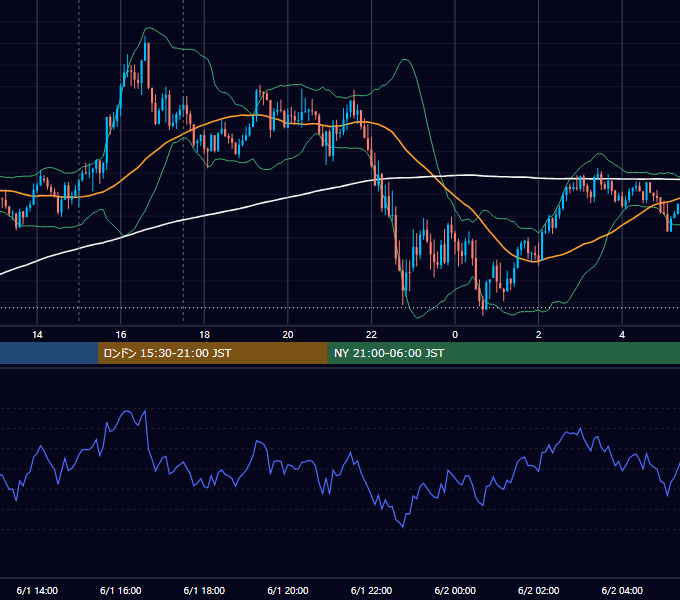Click the '6/1 20:00' label on oscillator axis
This screenshot has height=600, width=680.
pos(288,590)
